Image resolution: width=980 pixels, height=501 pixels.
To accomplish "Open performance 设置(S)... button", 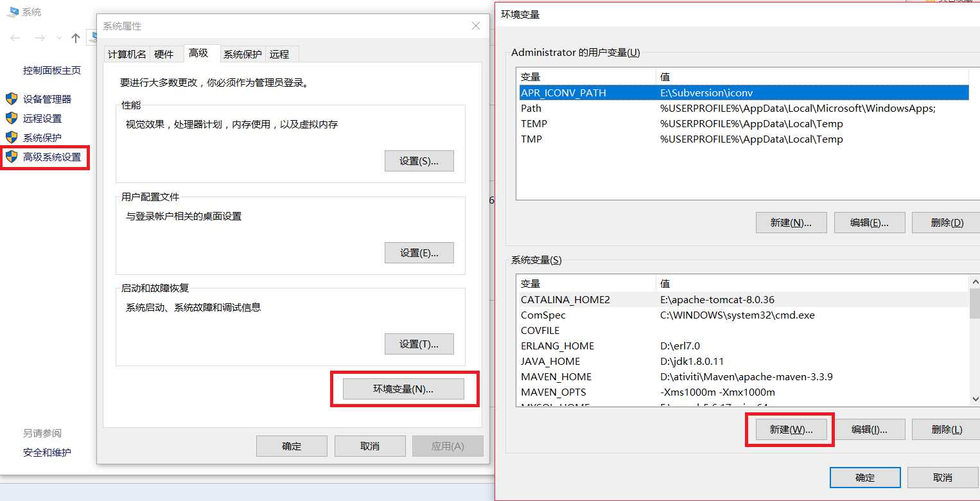I will click(x=419, y=161).
